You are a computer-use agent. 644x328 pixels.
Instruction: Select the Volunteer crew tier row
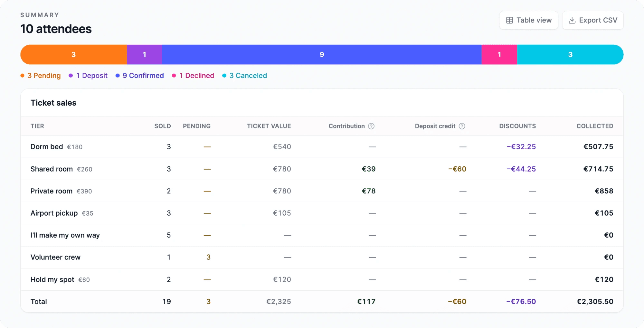pyautogui.click(x=322, y=257)
